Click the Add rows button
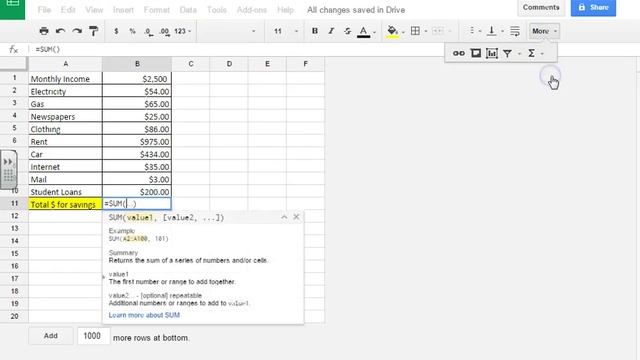The height and width of the screenshot is (360, 640). (51, 336)
